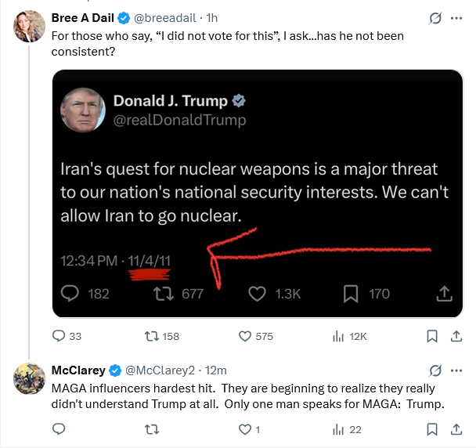This screenshot has height=448, width=476.
Task: Like Bree A Dail's tweet
Action: pyautogui.click(x=244, y=336)
